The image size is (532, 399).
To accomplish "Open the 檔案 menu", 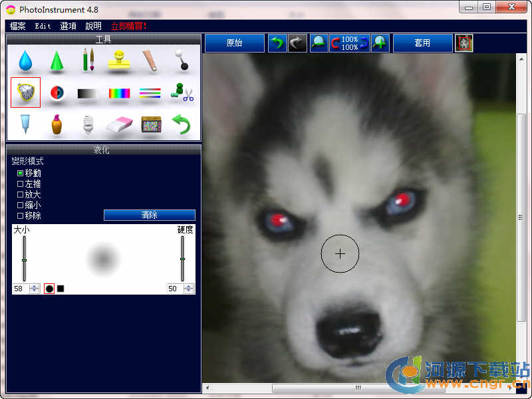I will click(x=18, y=26).
